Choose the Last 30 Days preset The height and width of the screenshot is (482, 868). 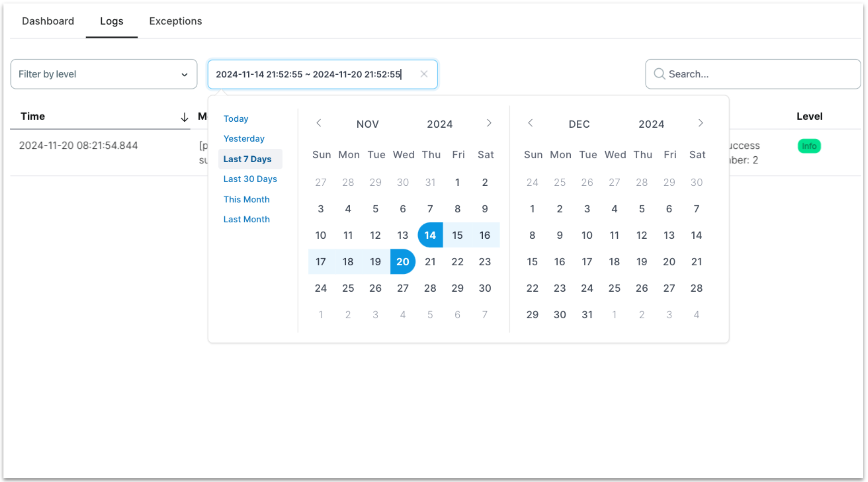pyautogui.click(x=250, y=179)
